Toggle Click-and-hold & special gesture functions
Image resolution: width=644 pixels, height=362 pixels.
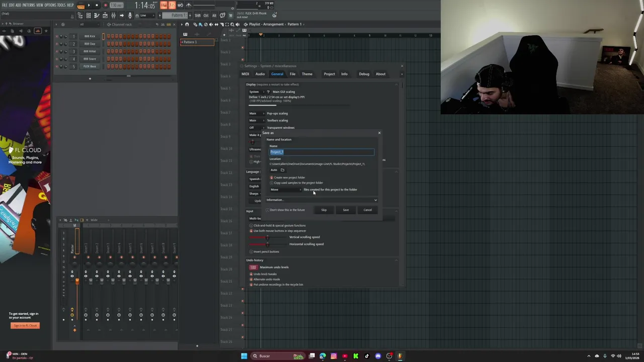[x=278, y=225]
